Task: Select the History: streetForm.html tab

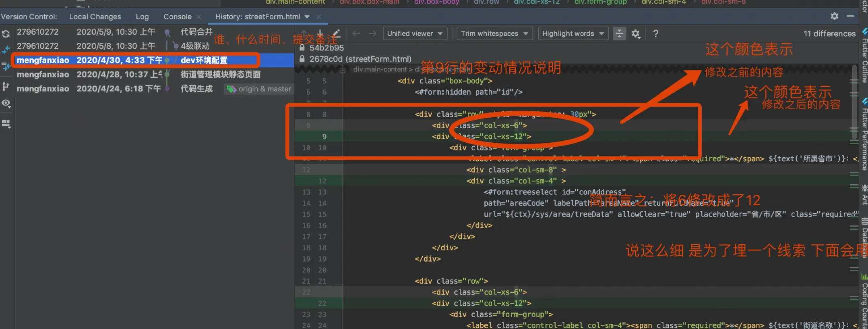Action: coord(258,17)
